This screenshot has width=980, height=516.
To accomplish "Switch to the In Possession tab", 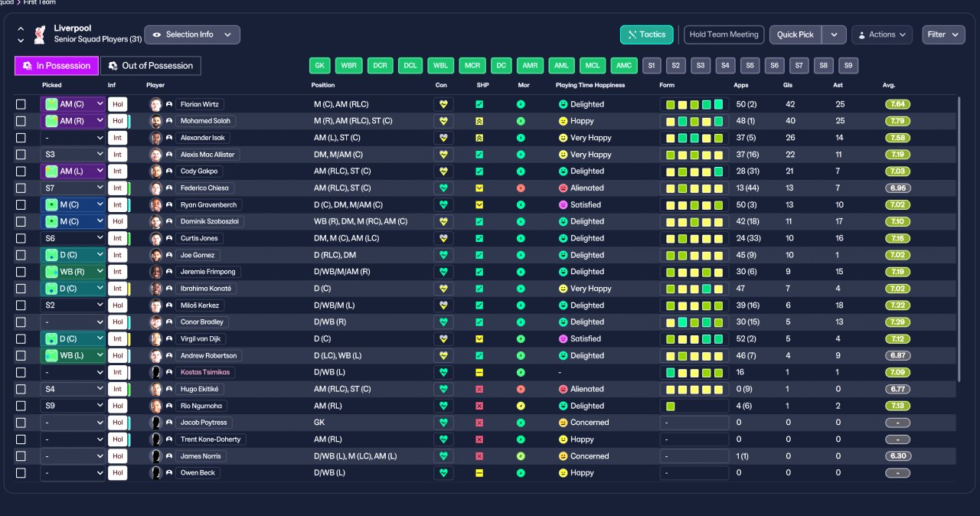I will (x=57, y=66).
